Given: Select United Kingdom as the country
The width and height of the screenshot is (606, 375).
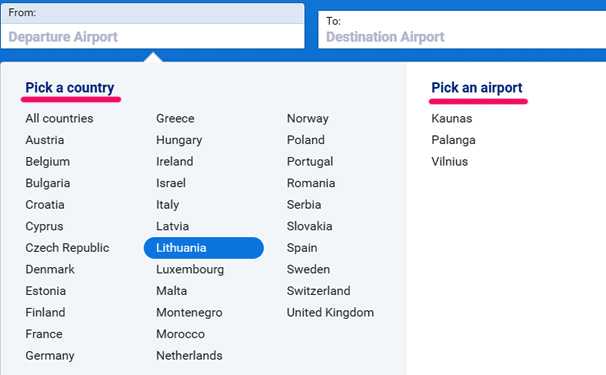Looking at the screenshot, I should [x=330, y=312].
